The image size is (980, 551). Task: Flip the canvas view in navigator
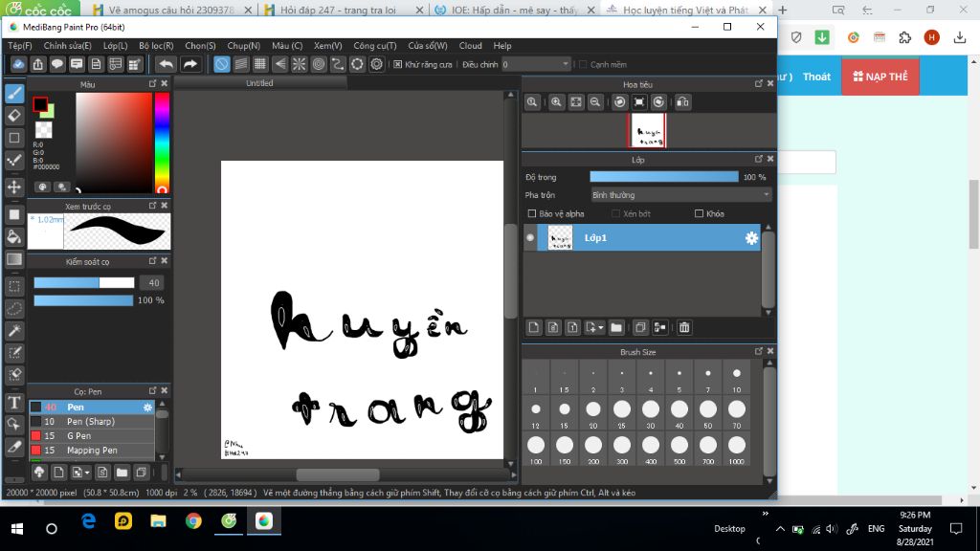[x=682, y=101]
